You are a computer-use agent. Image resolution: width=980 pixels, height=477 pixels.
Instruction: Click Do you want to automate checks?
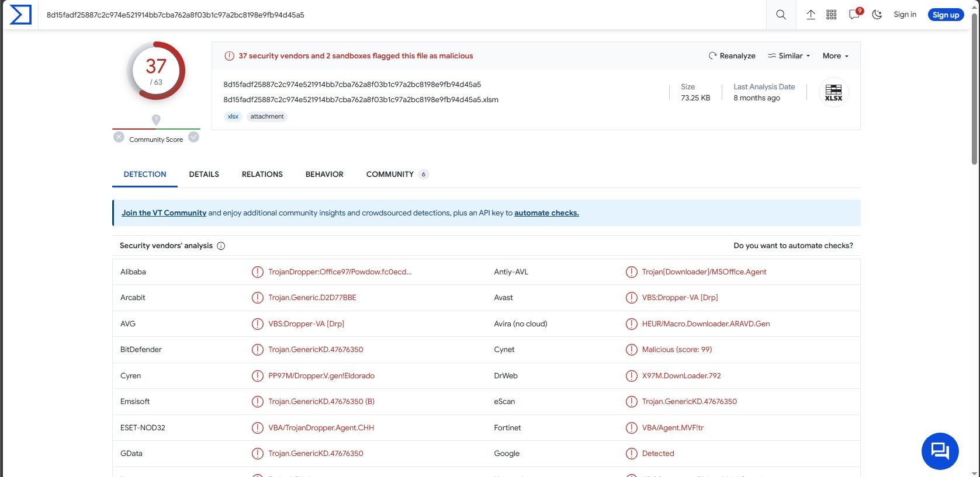pyautogui.click(x=793, y=246)
